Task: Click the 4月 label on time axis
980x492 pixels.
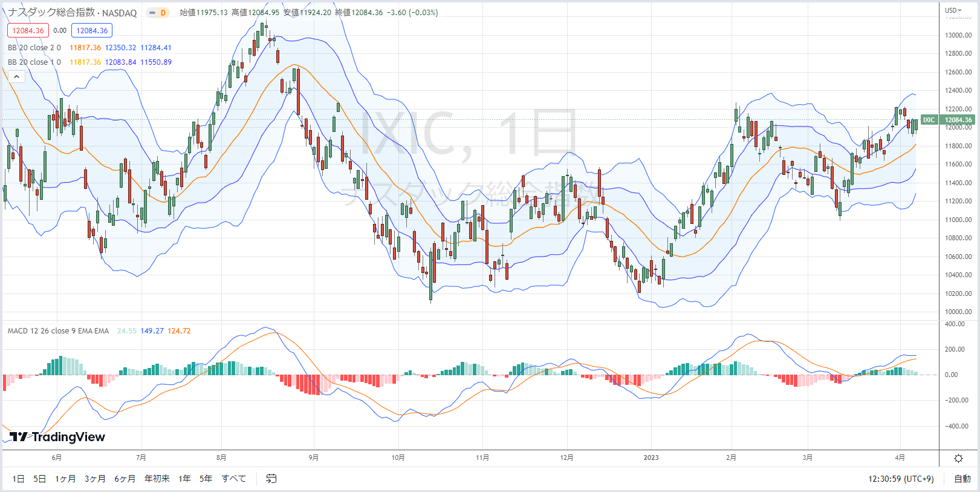Action: [x=900, y=458]
